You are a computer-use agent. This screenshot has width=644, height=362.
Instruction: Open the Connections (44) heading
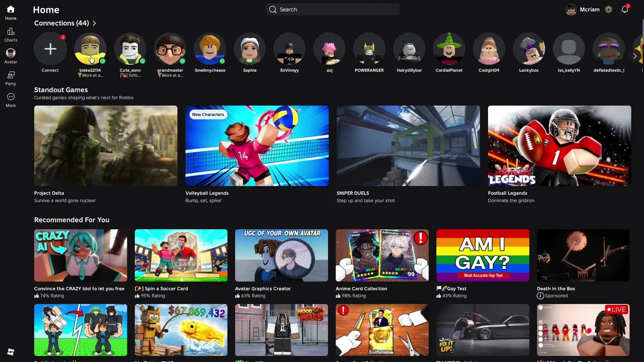pyautogui.click(x=61, y=23)
